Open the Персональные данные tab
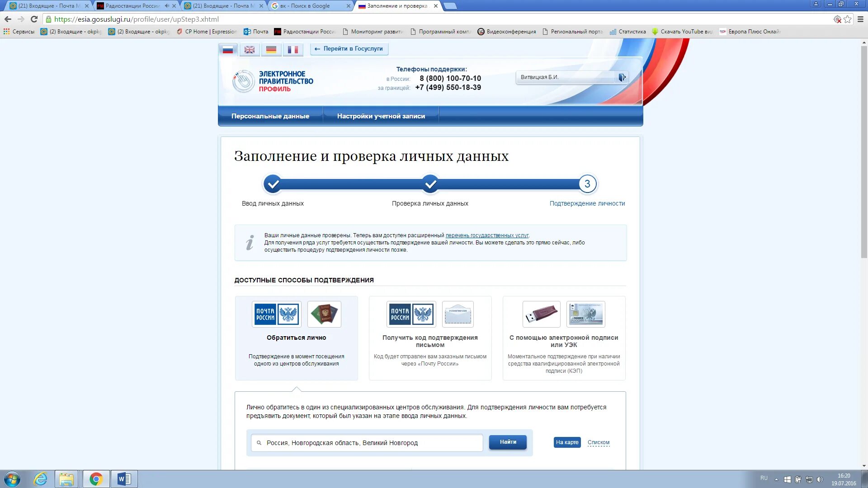The height and width of the screenshot is (488, 868). [270, 116]
